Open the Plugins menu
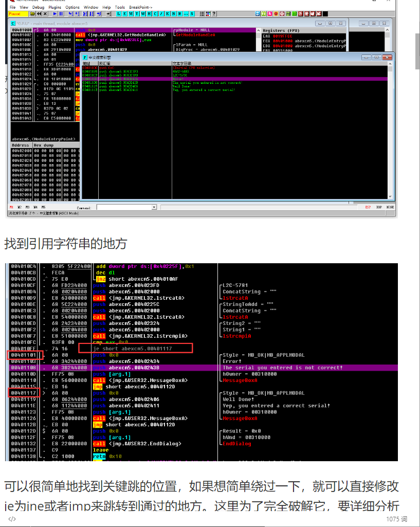This screenshot has height=527, width=420. (x=54, y=7)
